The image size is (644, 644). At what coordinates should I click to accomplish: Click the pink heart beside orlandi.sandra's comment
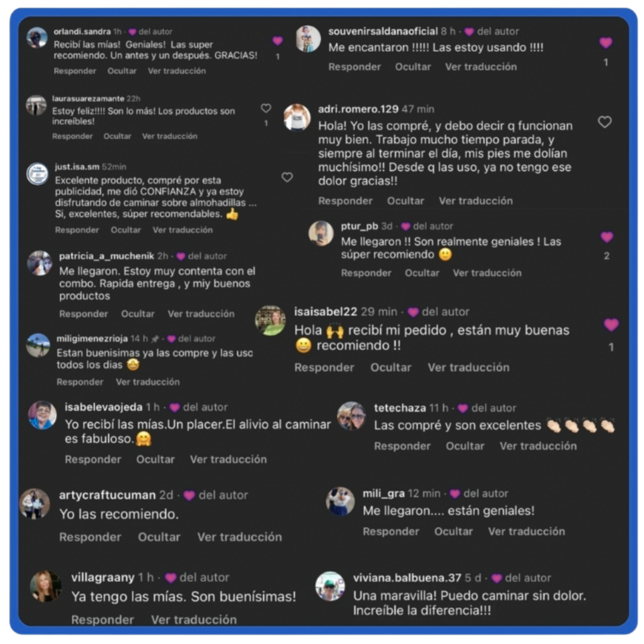[x=278, y=41]
